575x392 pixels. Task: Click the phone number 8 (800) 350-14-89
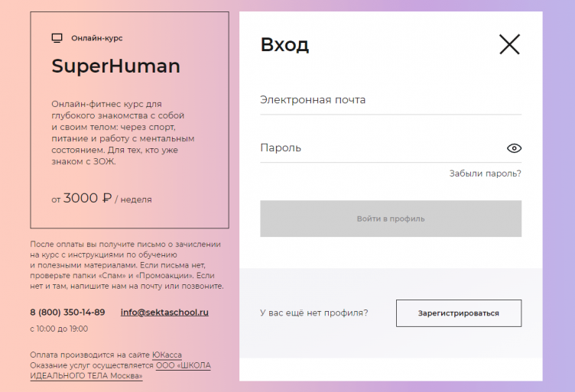pyautogui.click(x=67, y=313)
